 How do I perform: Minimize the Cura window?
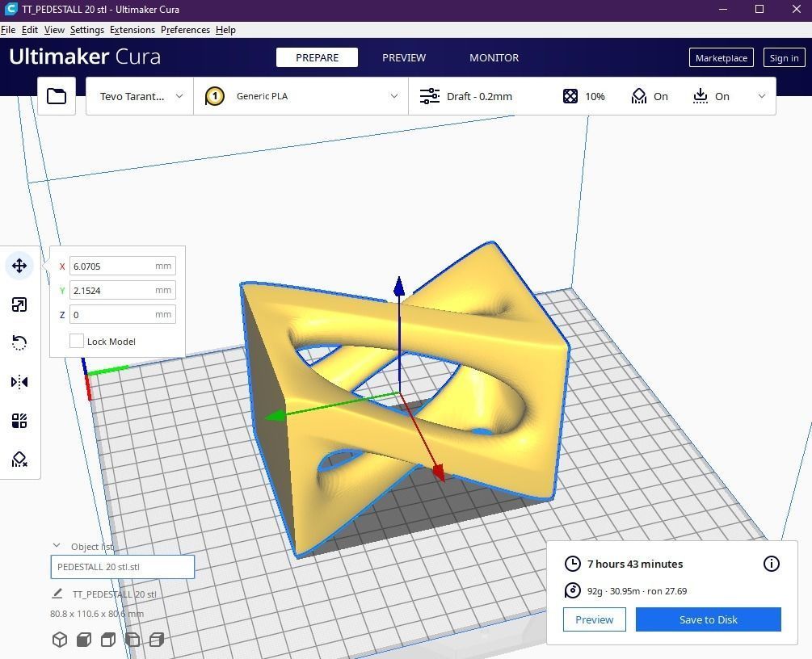(x=723, y=10)
